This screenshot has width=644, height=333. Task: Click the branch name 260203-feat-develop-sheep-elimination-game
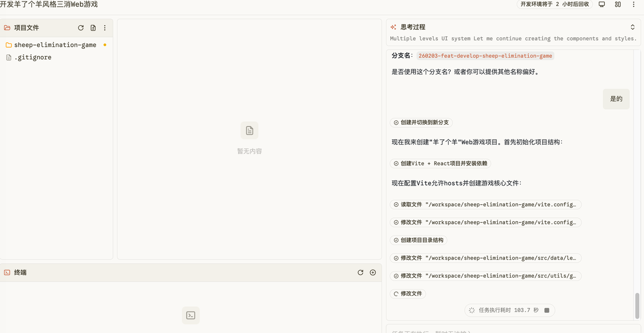point(485,56)
